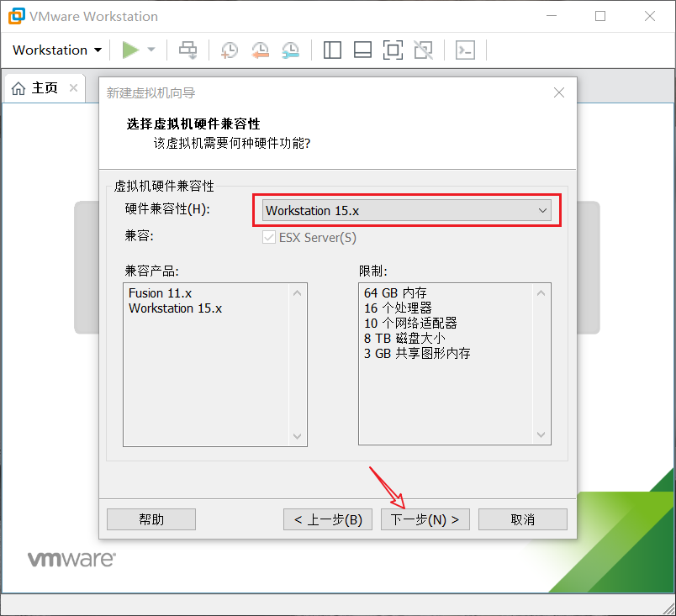This screenshot has width=676, height=616.
Task: Toggle the thumbnail bar panel icon
Action: [x=362, y=50]
